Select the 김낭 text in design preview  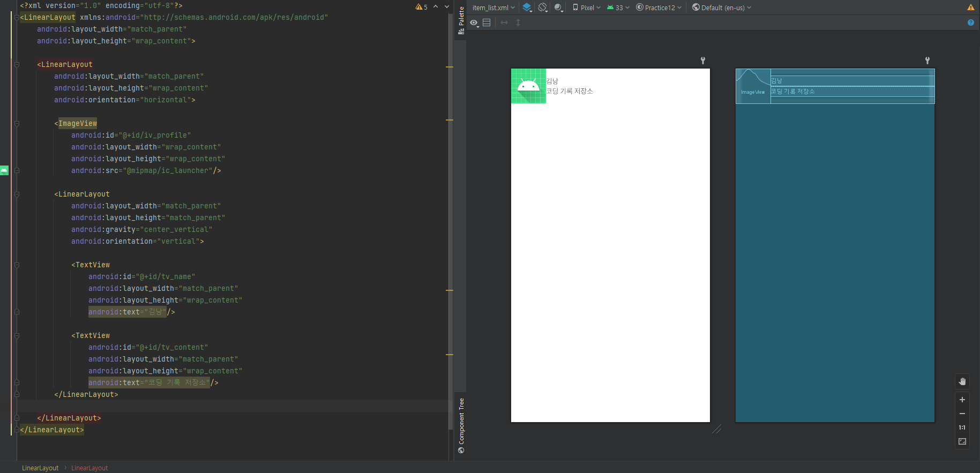tap(552, 81)
